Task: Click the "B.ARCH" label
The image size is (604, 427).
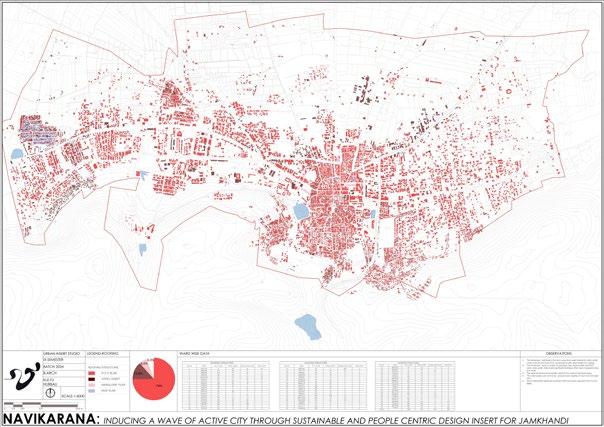Action: (x=49, y=373)
